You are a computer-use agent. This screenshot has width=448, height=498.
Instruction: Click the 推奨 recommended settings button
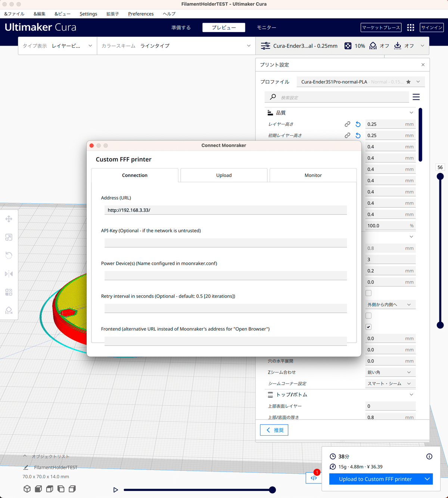tap(274, 430)
